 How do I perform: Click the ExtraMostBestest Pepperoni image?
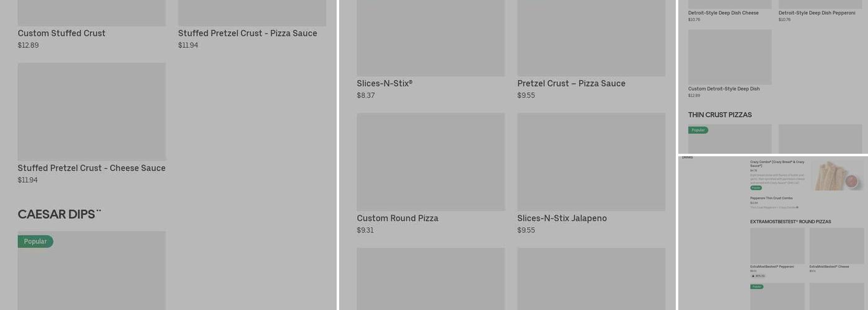click(777, 246)
